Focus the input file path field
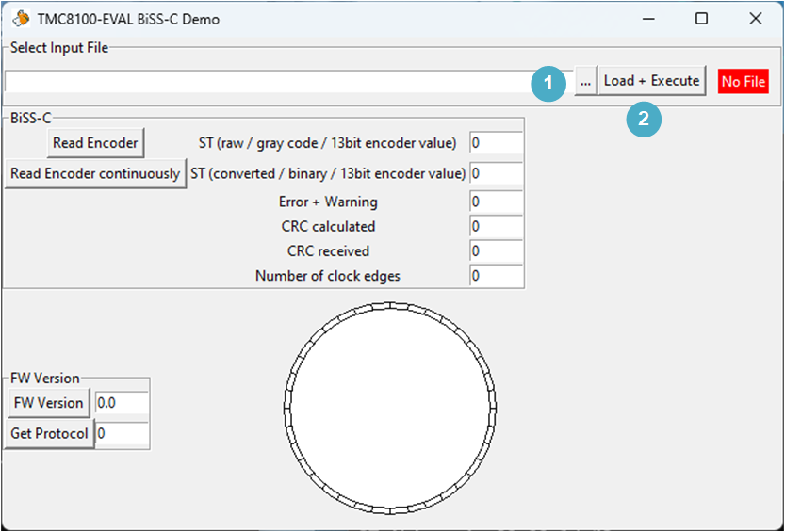The image size is (785, 532). coord(288,81)
